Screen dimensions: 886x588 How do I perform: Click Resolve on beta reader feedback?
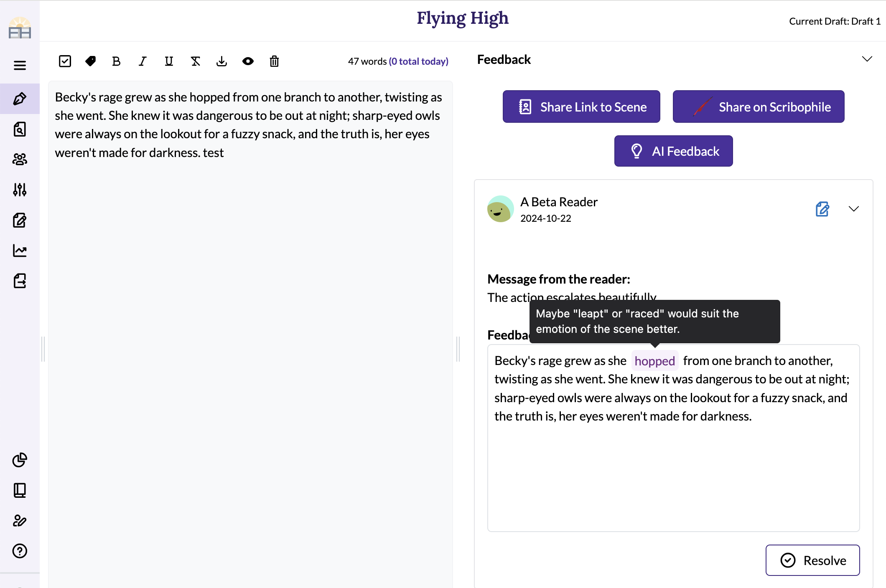pos(812,560)
